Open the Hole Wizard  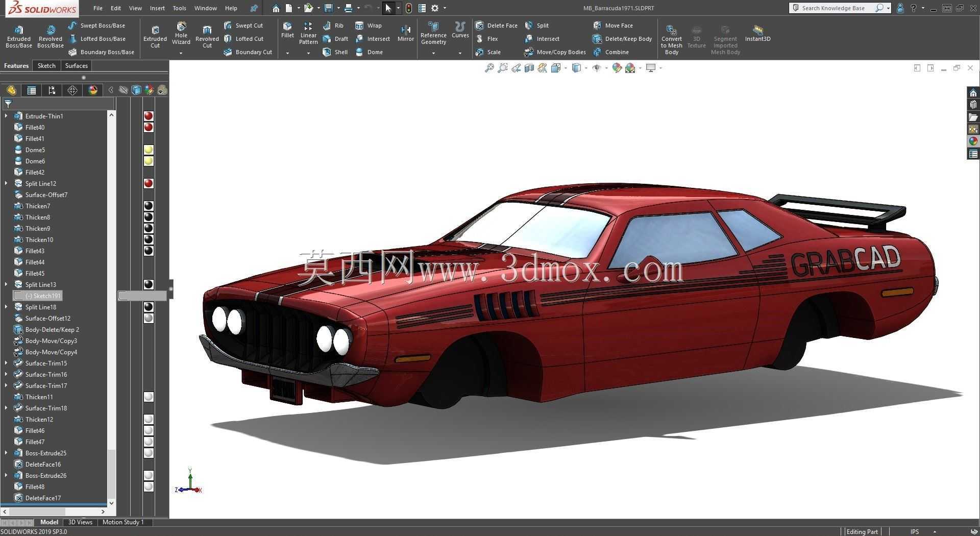point(181,34)
